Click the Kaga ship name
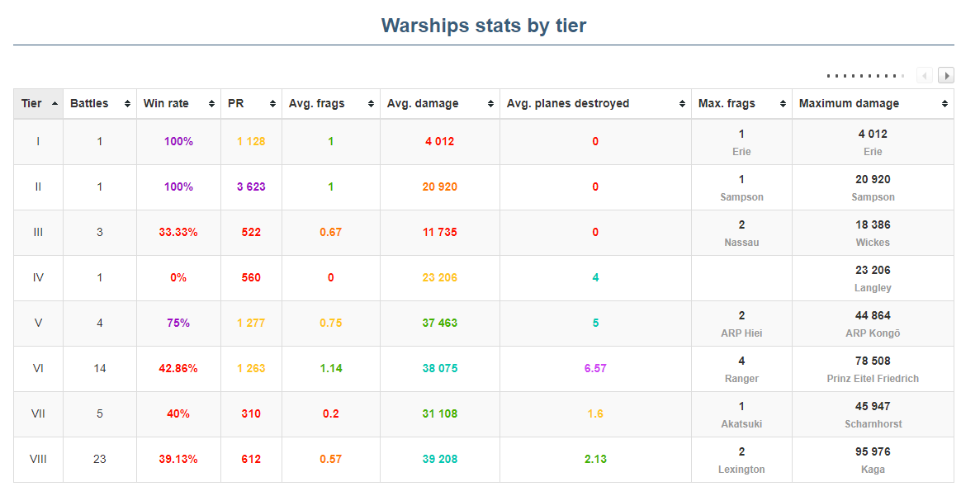Image resolution: width=980 pixels, height=496 pixels. click(872, 470)
